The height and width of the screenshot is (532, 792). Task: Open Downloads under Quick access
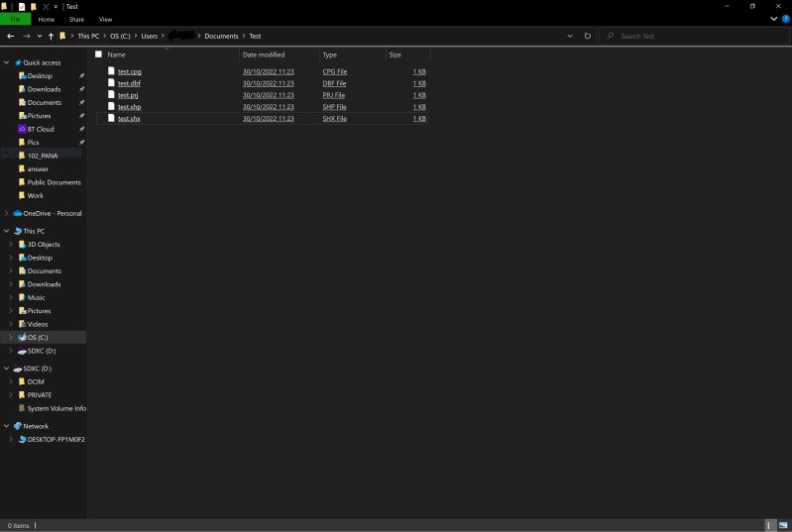point(44,89)
